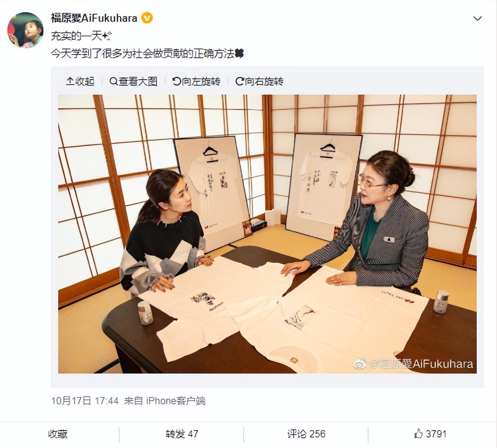View large image via 查看大图
Screen dimensions: 497x448
[133, 81]
